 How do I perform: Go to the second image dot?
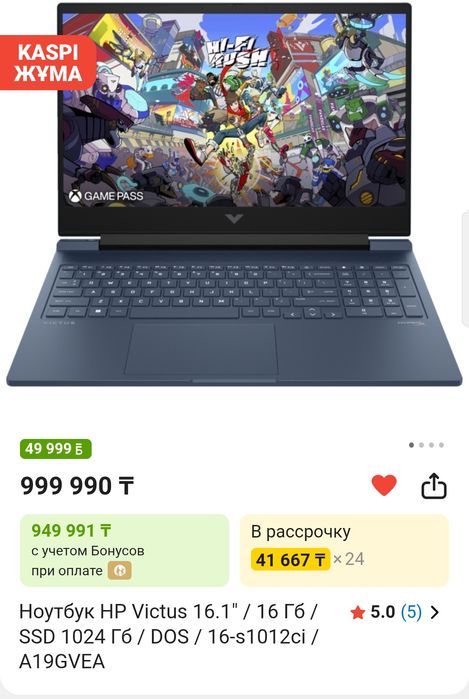click(x=421, y=445)
